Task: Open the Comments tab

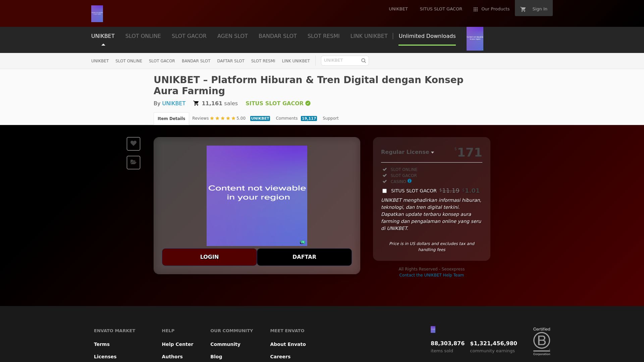Action: 286,118
